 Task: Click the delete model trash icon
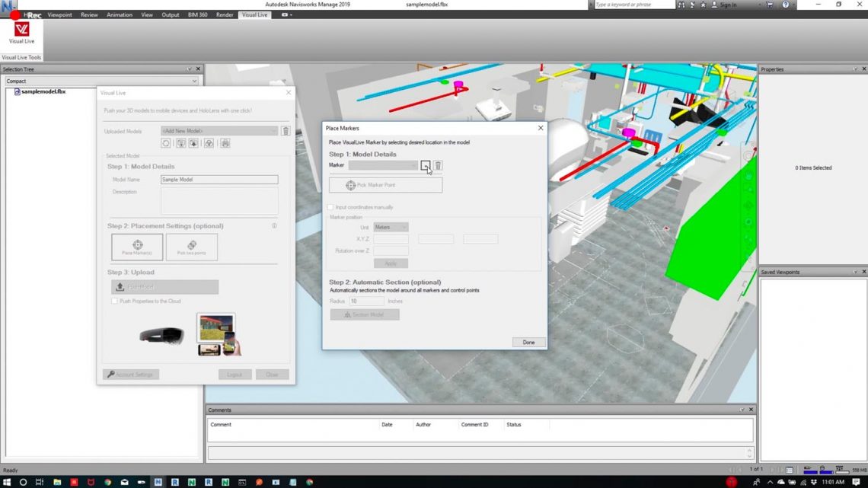[x=286, y=131]
